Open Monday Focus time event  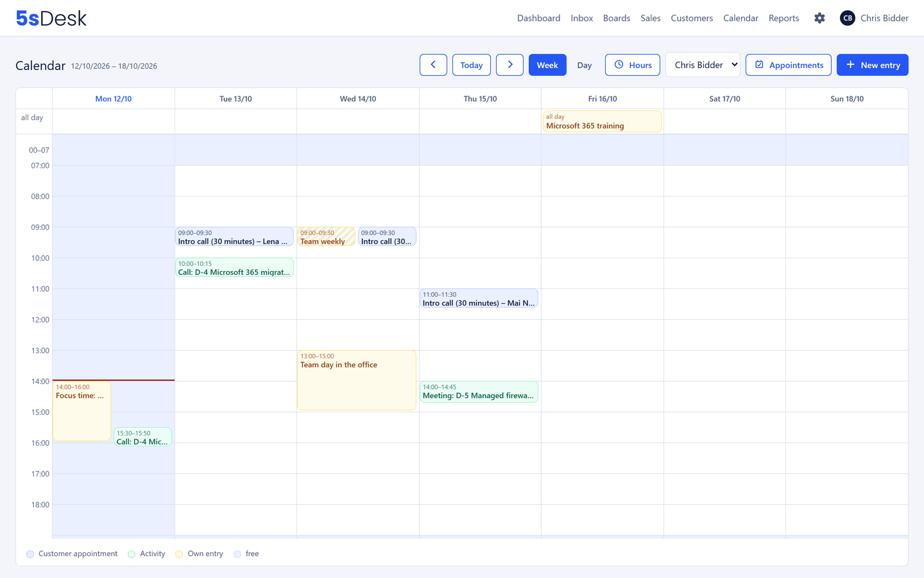(81, 411)
